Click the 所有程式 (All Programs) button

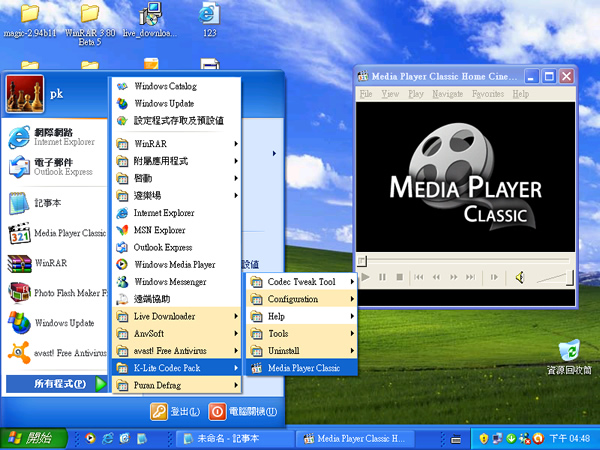[x=57, y=384]
